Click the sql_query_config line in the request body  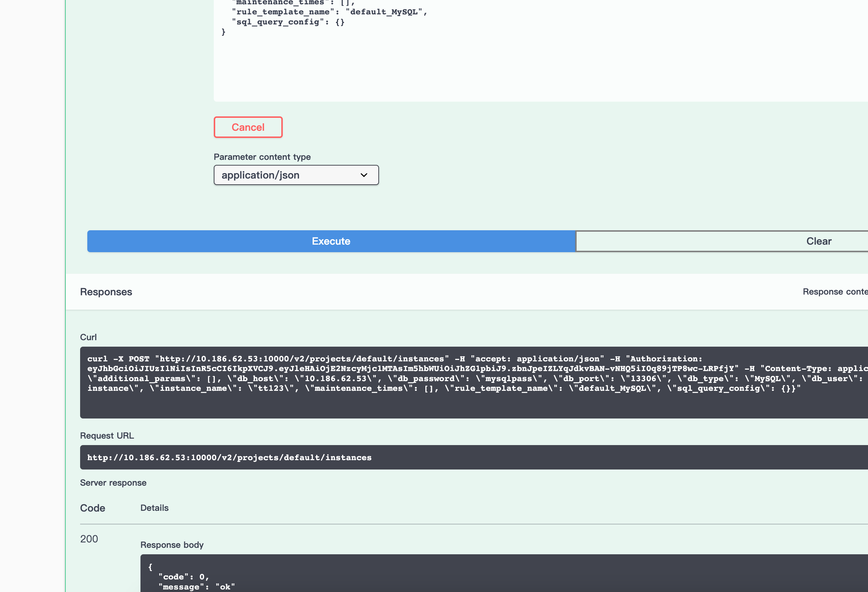click(x=287, y=22)
